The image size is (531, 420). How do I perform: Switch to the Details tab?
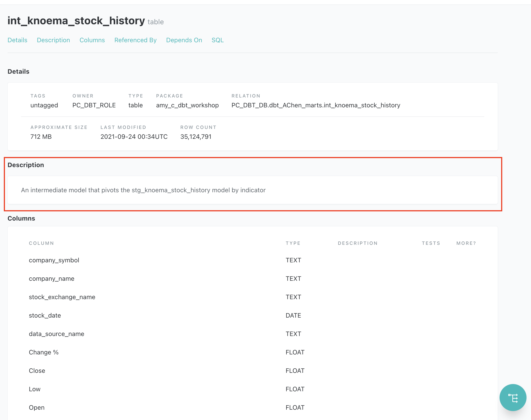pos(18,40)
